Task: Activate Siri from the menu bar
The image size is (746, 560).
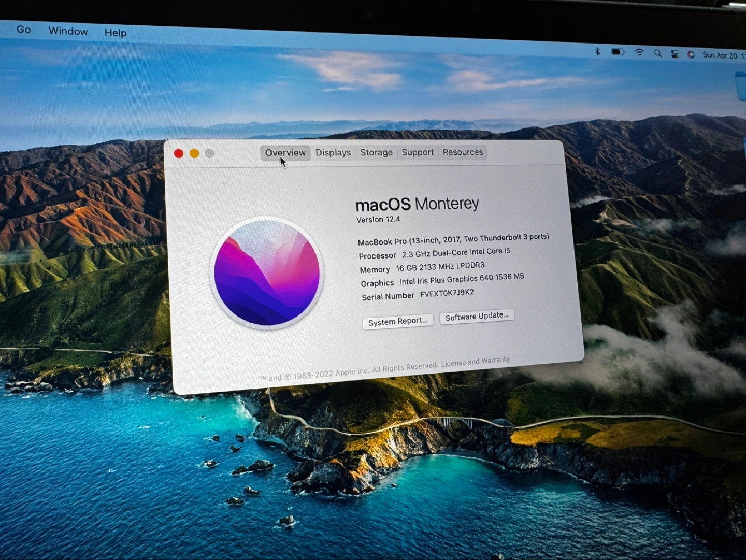Action: [x=691, y=54]
